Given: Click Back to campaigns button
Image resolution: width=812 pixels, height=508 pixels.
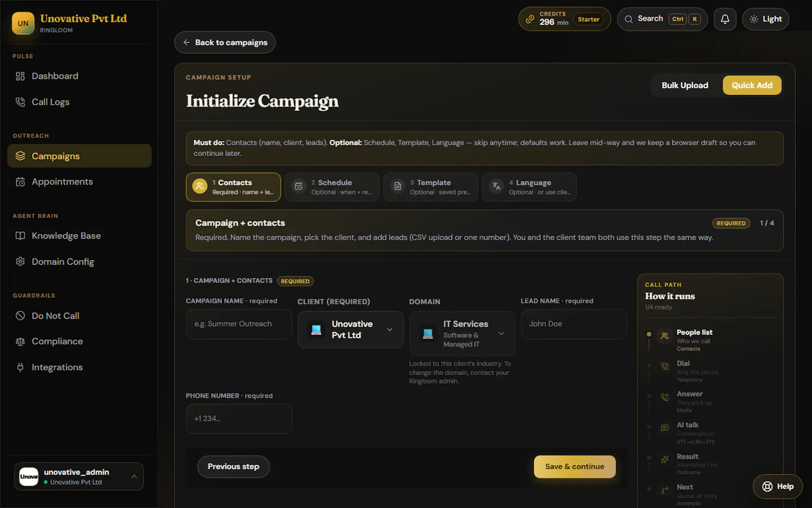Looking at the screenshot, I should [x=225, y=43].
